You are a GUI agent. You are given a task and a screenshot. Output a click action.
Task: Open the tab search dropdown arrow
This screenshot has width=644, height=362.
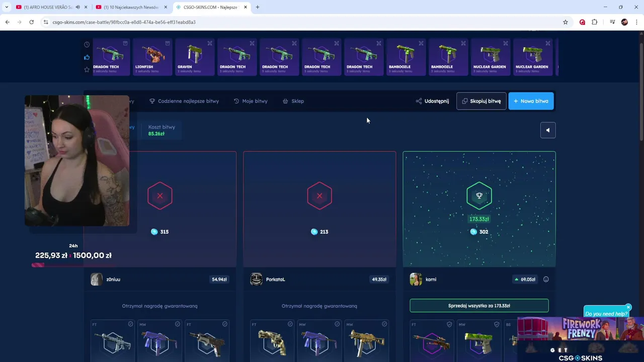[x=6, y=7]
